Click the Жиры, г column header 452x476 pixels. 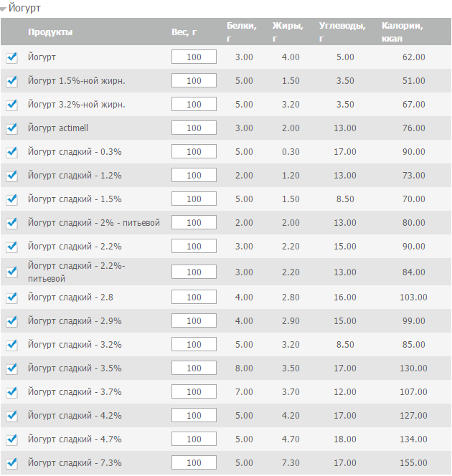tap(288, 32)
